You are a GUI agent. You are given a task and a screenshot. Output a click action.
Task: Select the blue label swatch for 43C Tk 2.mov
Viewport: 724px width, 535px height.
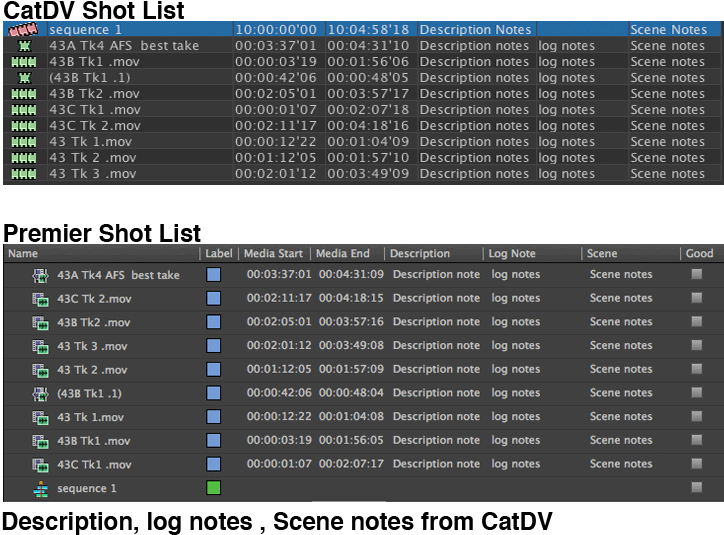pos(214,298)
